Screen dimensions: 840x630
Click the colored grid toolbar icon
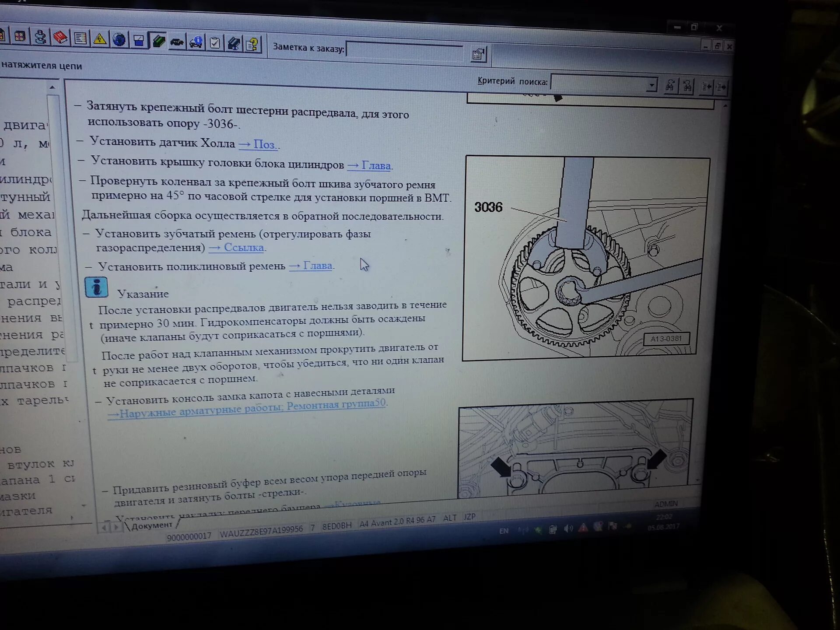coord(20,36)
